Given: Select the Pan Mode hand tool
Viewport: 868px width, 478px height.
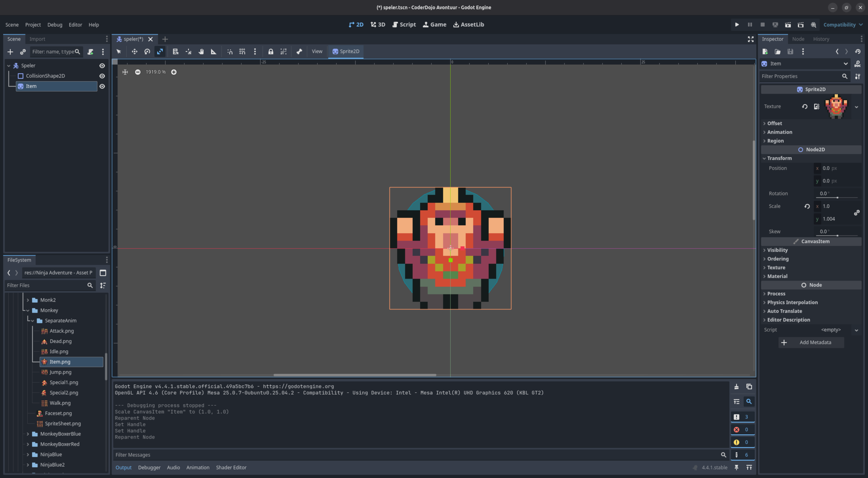Looking at the screenshot, I should pos(201,51).
